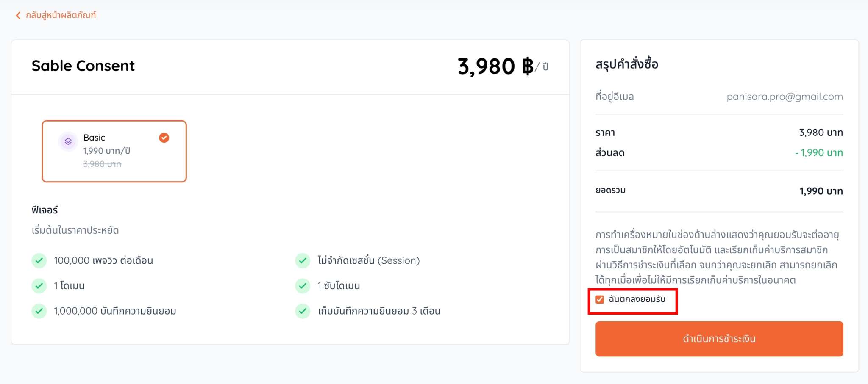
Task: Go back via กลับสู่หน้าผลิตภัณฑ์ link
Action: [61, 15]
